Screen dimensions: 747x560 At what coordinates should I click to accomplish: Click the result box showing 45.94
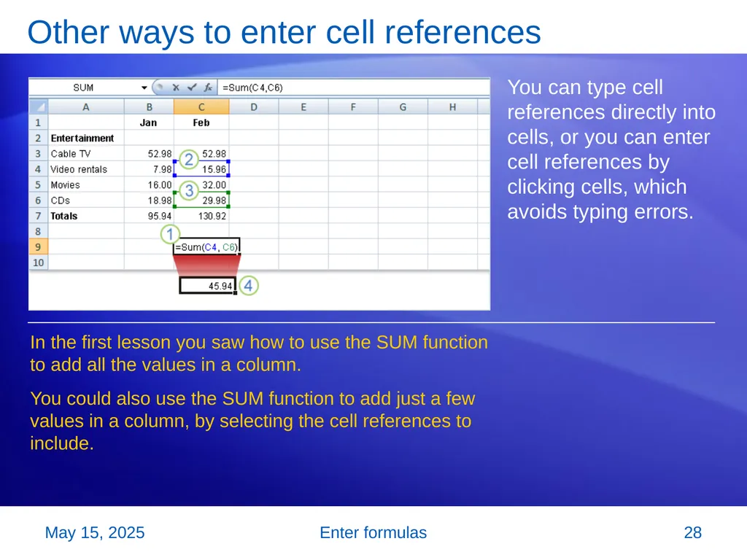(208, 286)
